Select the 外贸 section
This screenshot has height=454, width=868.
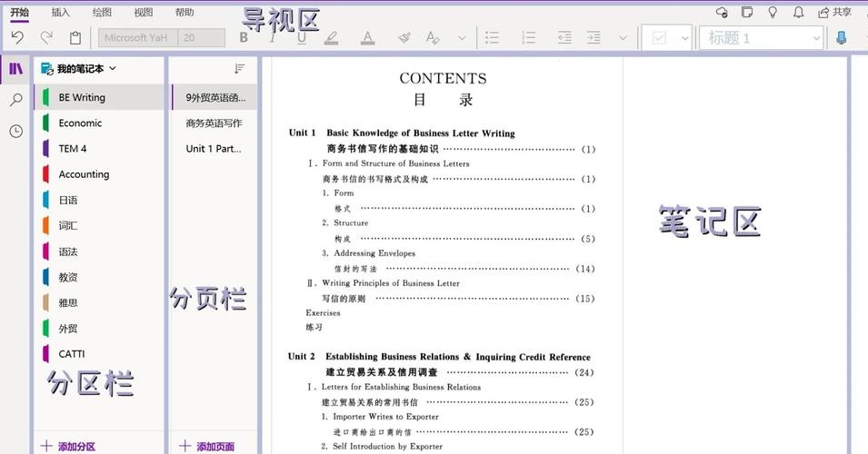(99, 329)
